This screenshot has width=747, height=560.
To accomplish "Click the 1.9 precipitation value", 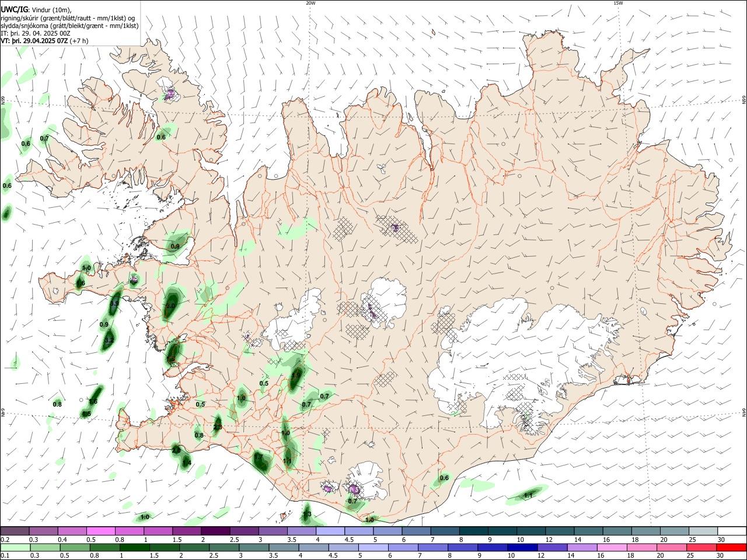I will pyautogui.click(x=297, y=375).
